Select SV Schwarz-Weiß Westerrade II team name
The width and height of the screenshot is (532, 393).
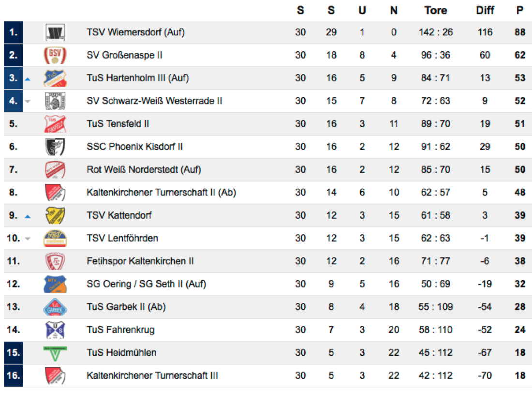point(154,101)
